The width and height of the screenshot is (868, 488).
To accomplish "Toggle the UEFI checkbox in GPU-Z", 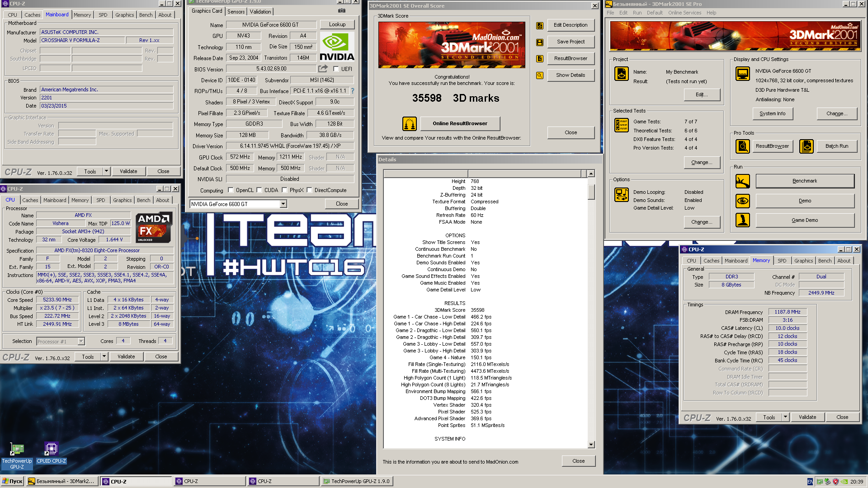I will [x=336, y=69].
